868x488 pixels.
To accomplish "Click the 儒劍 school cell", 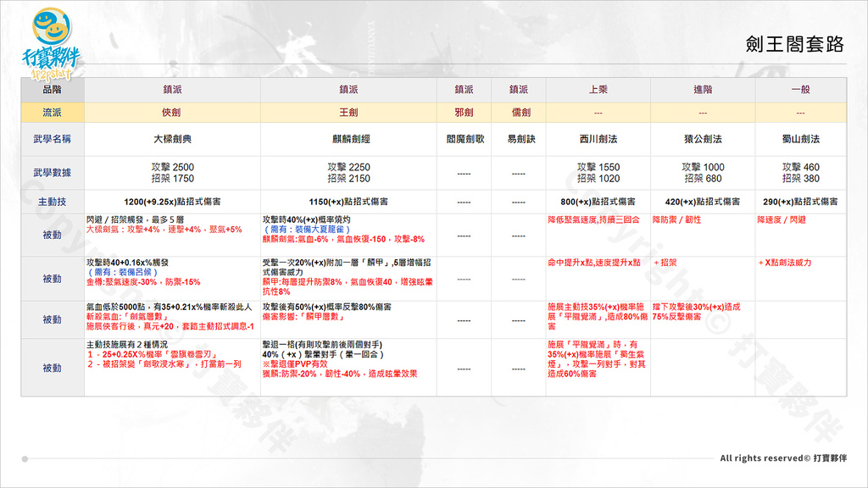I will tap(519, 113).
